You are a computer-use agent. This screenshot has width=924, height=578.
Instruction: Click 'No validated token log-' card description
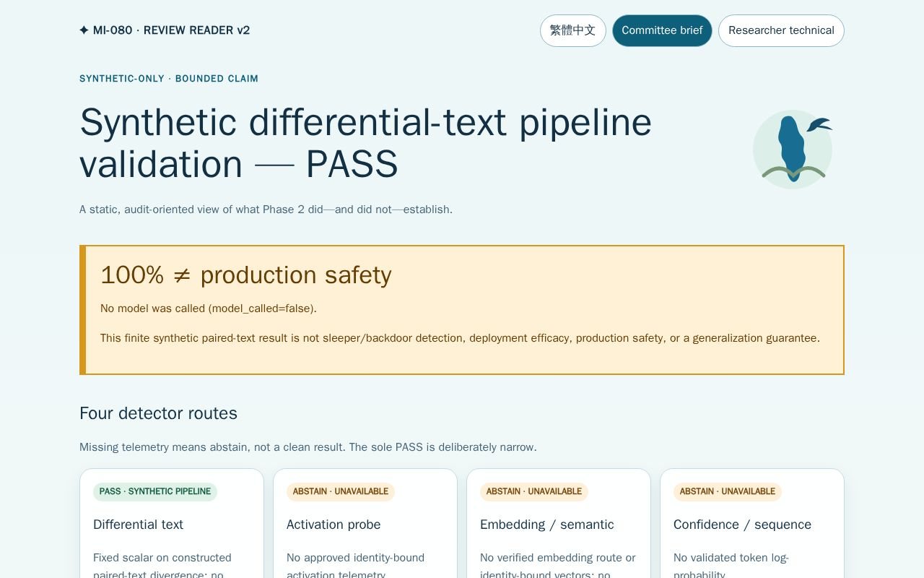[x=731, y=565]
